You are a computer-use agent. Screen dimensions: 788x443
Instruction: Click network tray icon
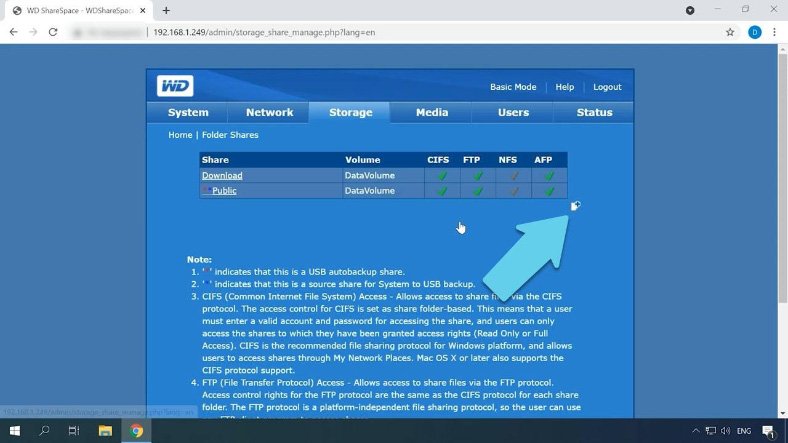point(711,431)
